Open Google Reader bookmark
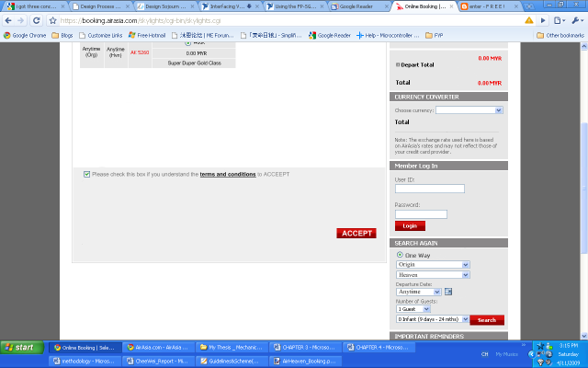 click(x=330, y=35)
